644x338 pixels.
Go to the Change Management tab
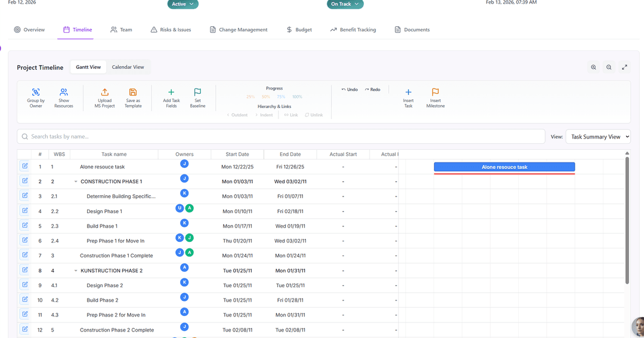pyautogui.click(x=238, y=30)
